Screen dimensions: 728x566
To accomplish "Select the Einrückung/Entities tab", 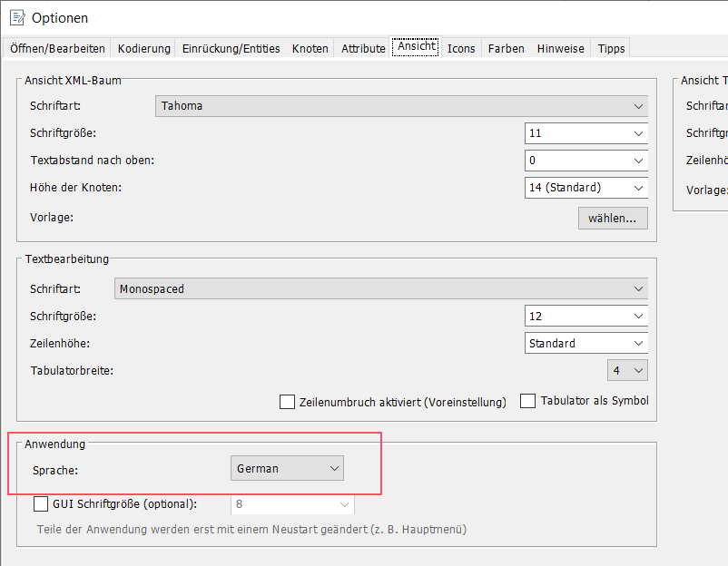I will [231, 48].
